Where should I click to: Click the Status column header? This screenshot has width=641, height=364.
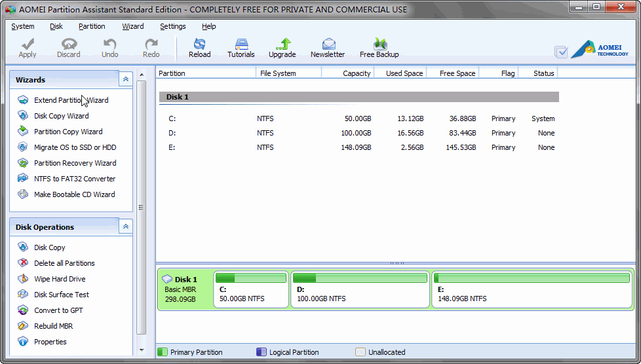pos(538,73)
